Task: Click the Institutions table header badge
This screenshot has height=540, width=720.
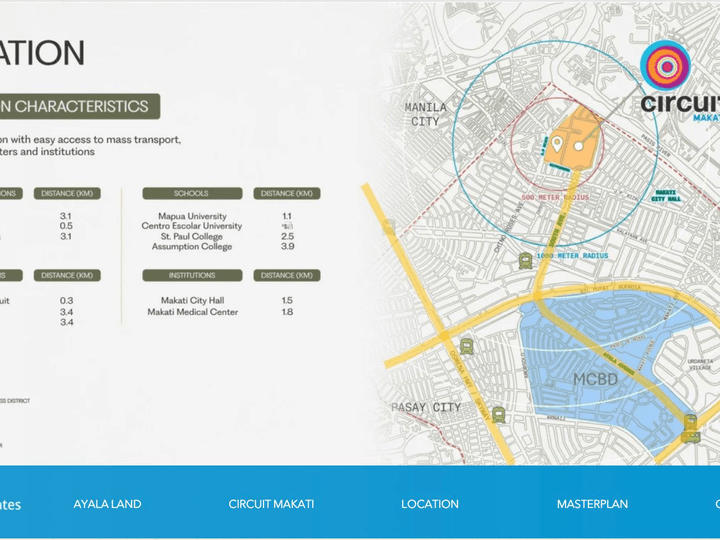Action: tap(192, 275)
